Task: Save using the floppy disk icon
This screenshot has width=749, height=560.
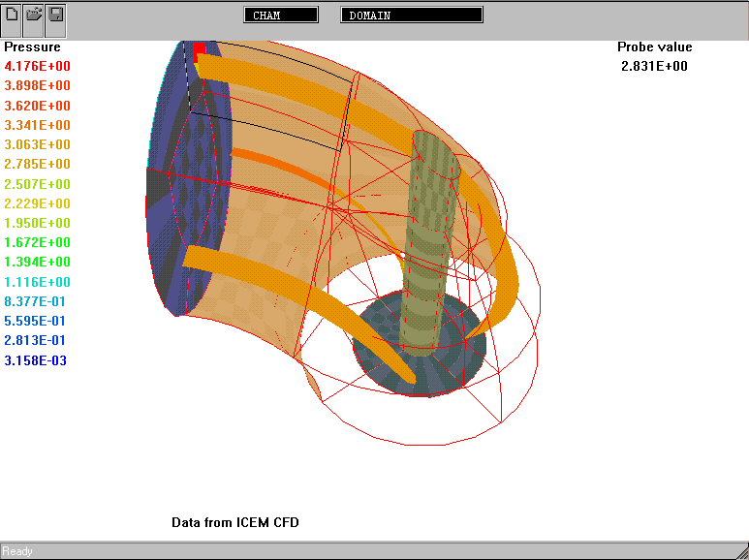Action: tap(55, 16)
